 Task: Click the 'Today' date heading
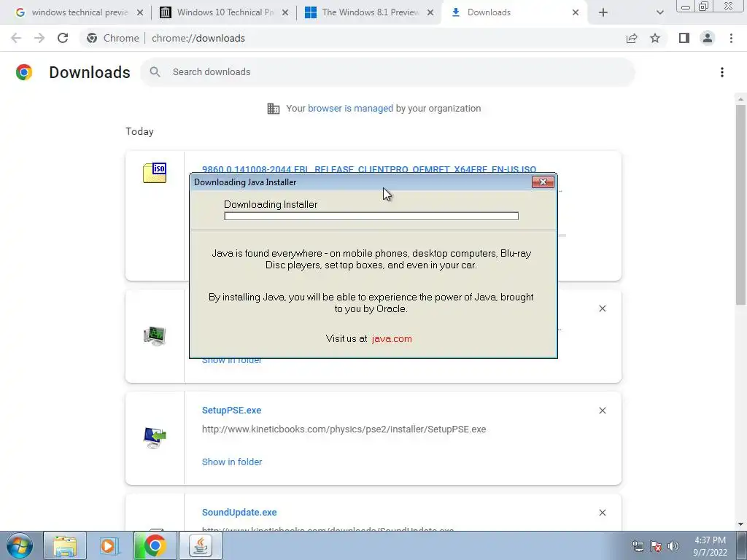pyautogui.click(x=139, y=131)
